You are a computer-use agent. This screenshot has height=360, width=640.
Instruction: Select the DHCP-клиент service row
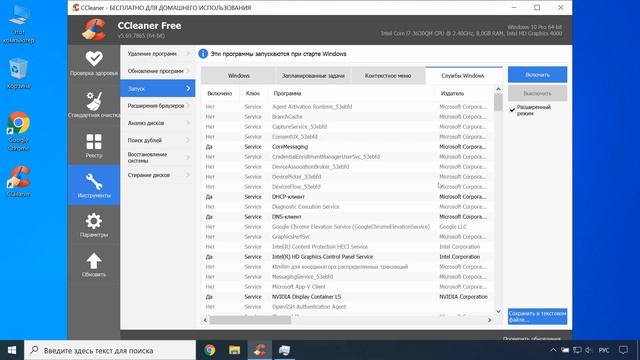[347, 197]
